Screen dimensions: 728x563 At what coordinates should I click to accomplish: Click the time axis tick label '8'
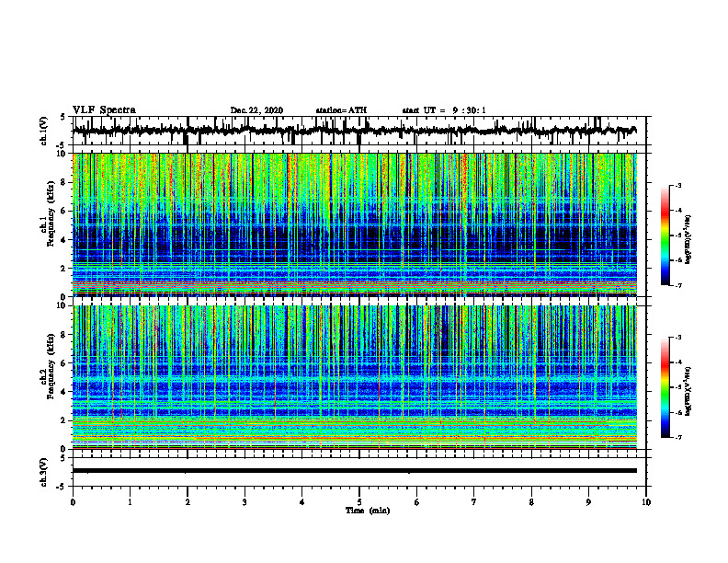pos(531,502)
